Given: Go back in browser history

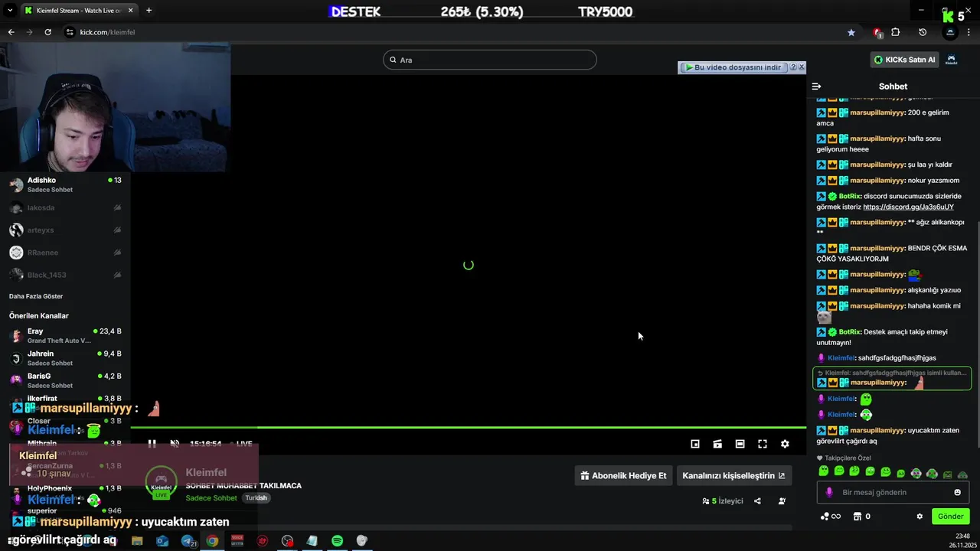Looking at the screenshot, I should pyautogui.click(x=11, y=32).
